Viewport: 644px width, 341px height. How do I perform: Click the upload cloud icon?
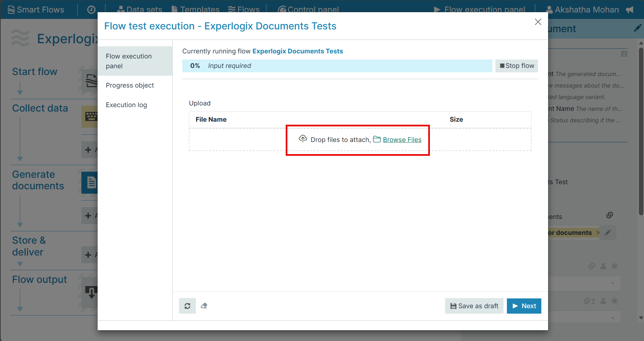(x=303, y=139)
